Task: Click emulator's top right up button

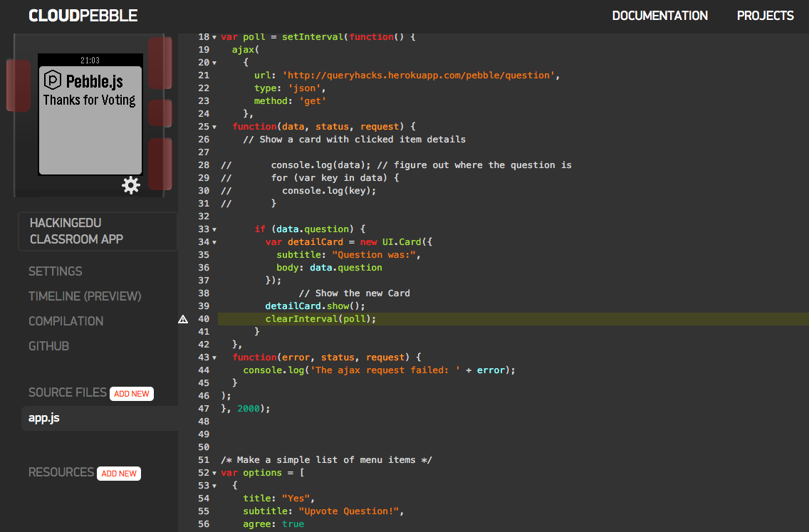Action: tap(160, 63)
